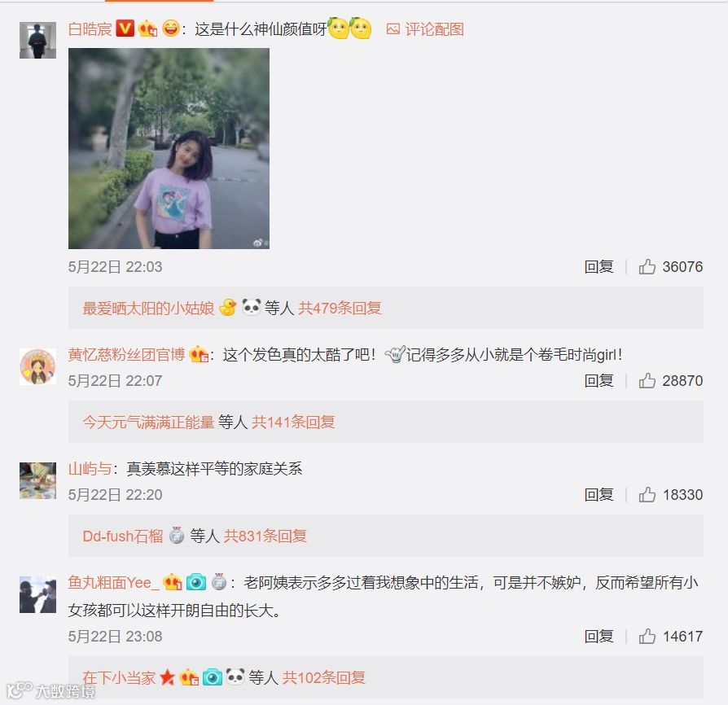Expand 共479条回复 replies
728x705 pixels.
coord(340,309)
